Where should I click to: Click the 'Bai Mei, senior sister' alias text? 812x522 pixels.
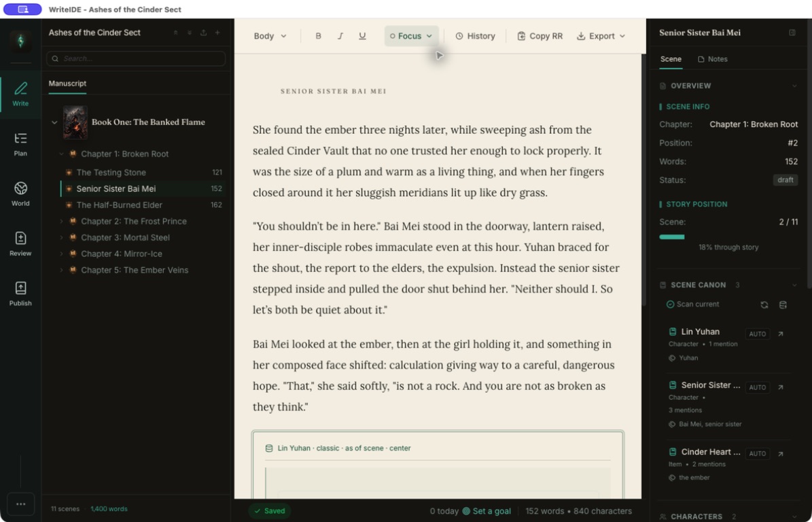[x=710, y=424]
